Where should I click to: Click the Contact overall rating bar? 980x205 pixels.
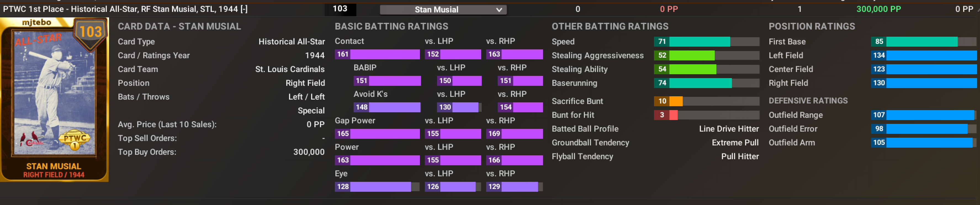tap(377, 54)
